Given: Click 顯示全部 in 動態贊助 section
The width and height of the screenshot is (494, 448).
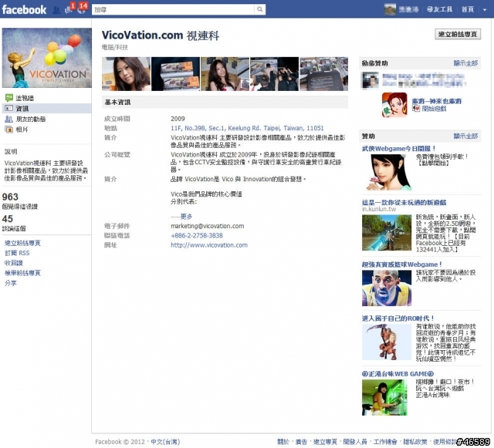Looking at the screenshot, I should pyautogui.click(x=465, y=63).
